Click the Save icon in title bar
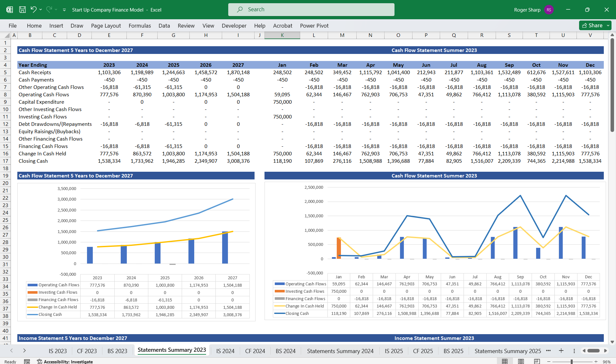 [22, 9]
